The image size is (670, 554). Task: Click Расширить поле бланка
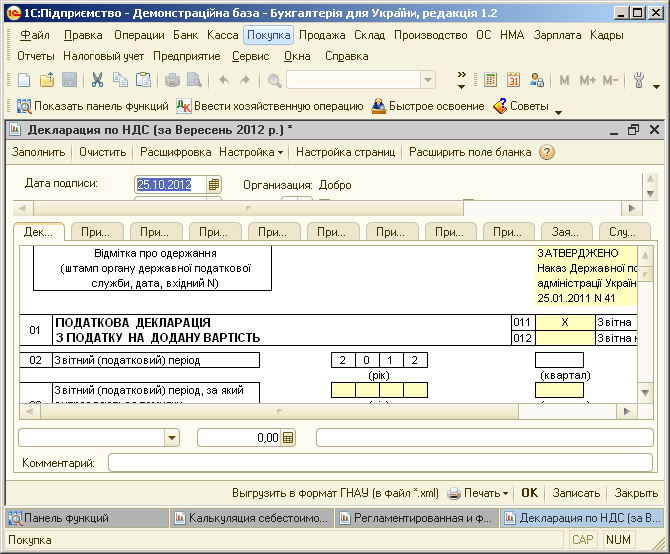tap(470, 152)
